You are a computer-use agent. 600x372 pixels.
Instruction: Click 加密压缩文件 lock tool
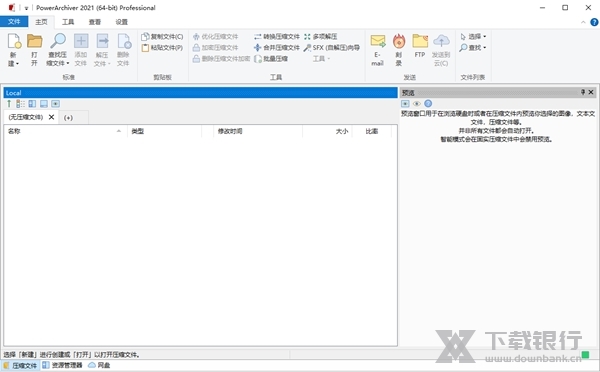(x=215, y=48)
